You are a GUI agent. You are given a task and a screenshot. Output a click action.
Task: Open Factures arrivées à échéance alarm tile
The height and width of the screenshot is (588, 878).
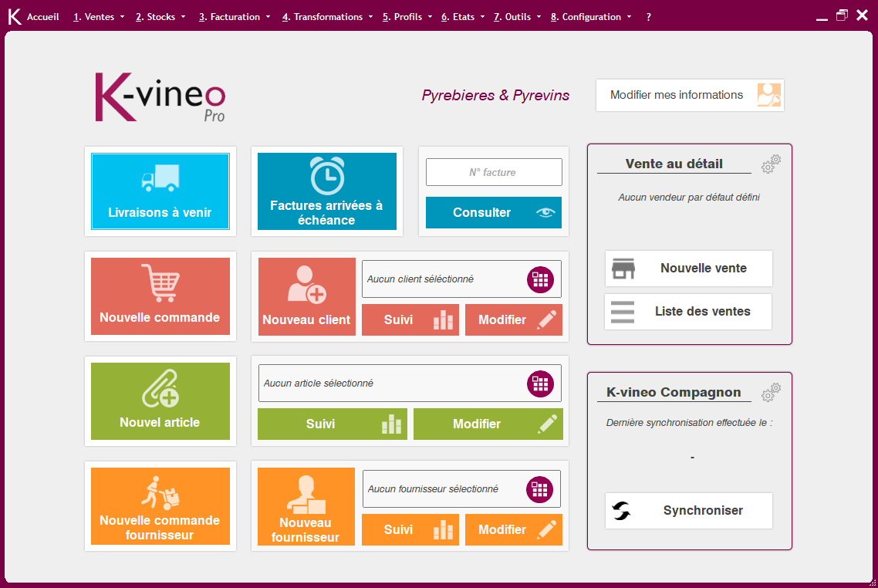[x=327, y=191]
